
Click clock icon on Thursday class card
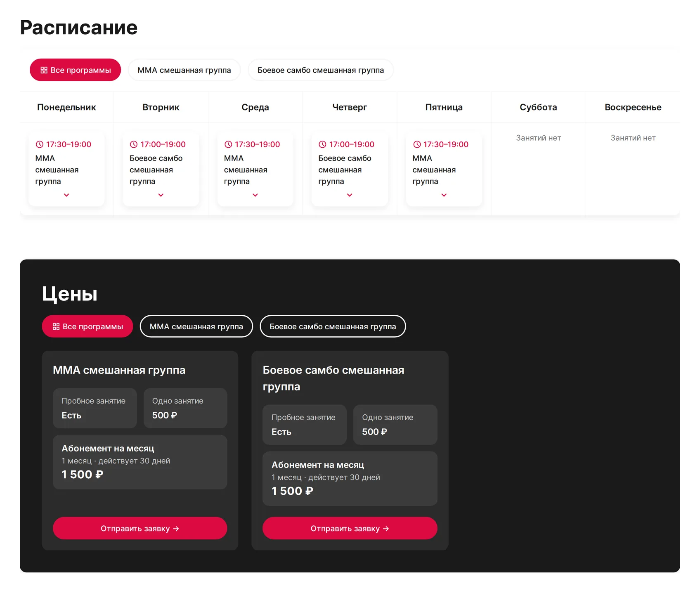322,144
